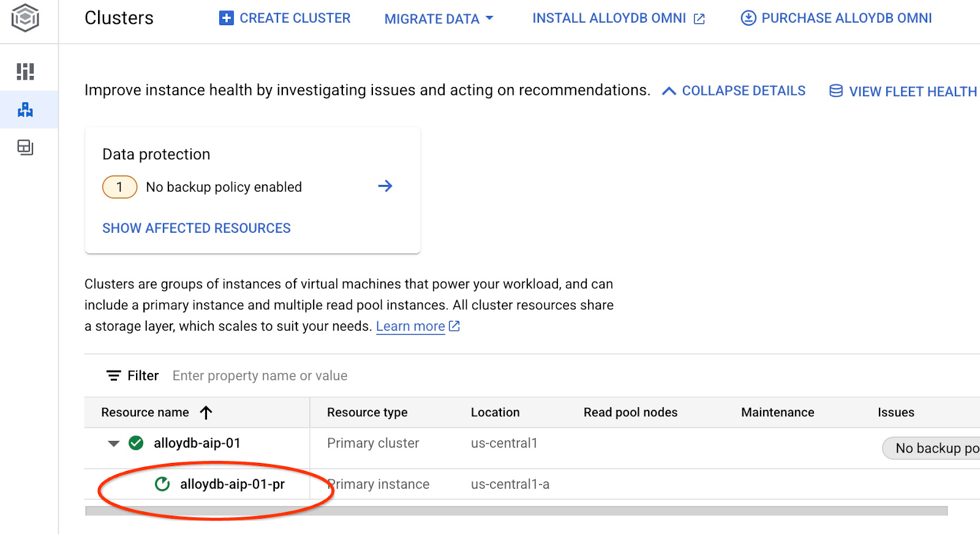The height and width of the screenshot is (534, 980).
Task: Click the AlloyDB logo icon
Action: coord(25,18)
